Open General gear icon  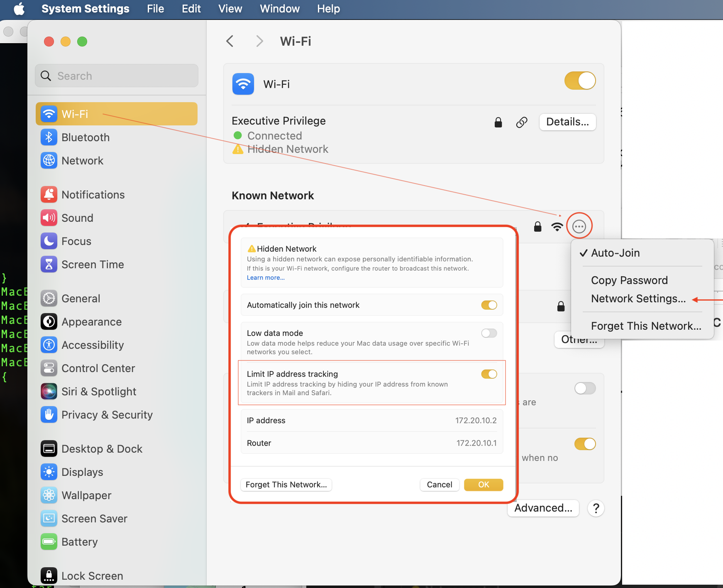[49, 298]
